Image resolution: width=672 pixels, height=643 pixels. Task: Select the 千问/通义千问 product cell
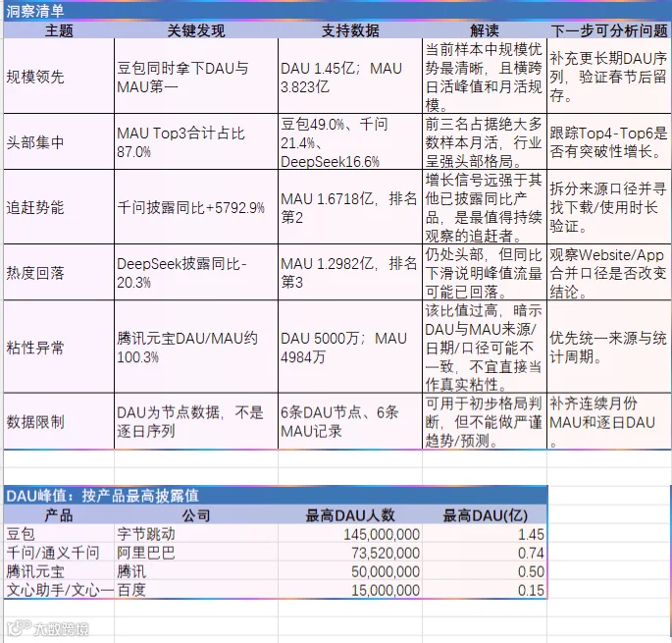pos(59,553)
